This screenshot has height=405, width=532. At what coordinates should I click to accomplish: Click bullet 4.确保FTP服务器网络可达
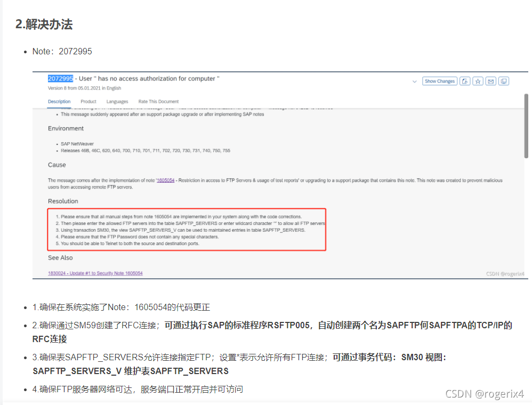138,390
